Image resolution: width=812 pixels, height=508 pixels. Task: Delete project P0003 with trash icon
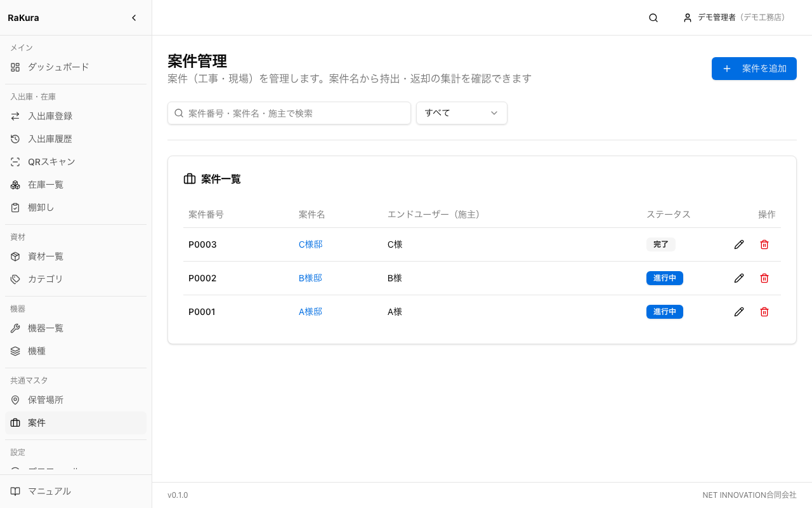pos(764,244)
